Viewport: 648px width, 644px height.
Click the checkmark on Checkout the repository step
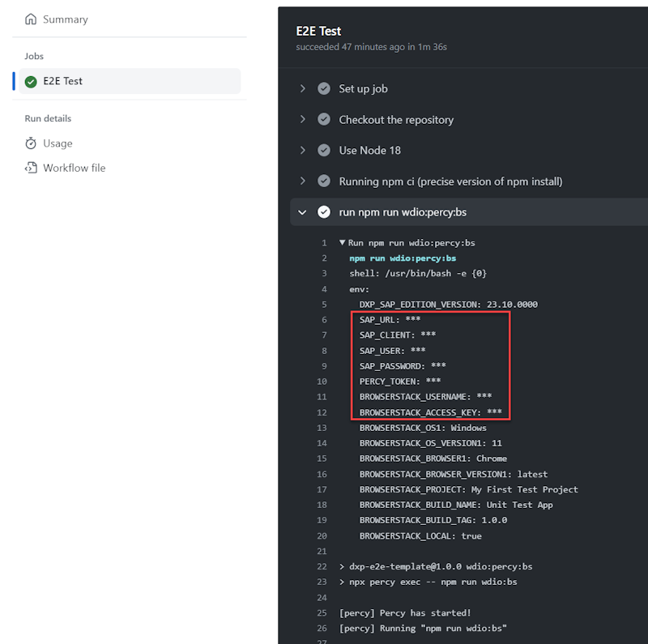pyautogui.click(x=324, y=119)
